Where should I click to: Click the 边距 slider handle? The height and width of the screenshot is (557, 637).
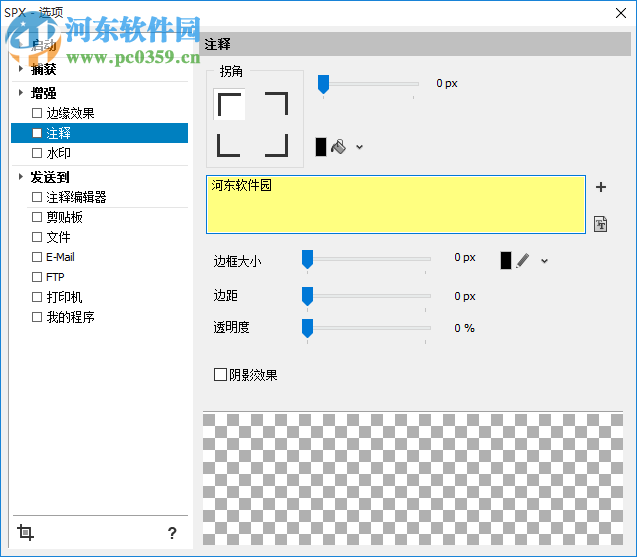(308, 297)
